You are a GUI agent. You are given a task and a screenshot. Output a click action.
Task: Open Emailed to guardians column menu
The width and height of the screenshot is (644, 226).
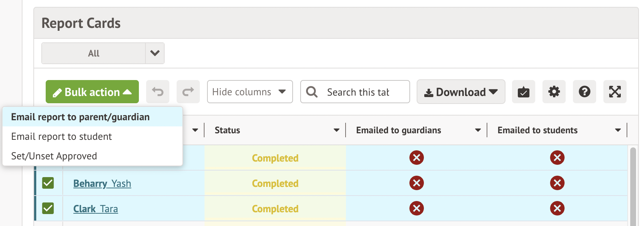[478, 130]
